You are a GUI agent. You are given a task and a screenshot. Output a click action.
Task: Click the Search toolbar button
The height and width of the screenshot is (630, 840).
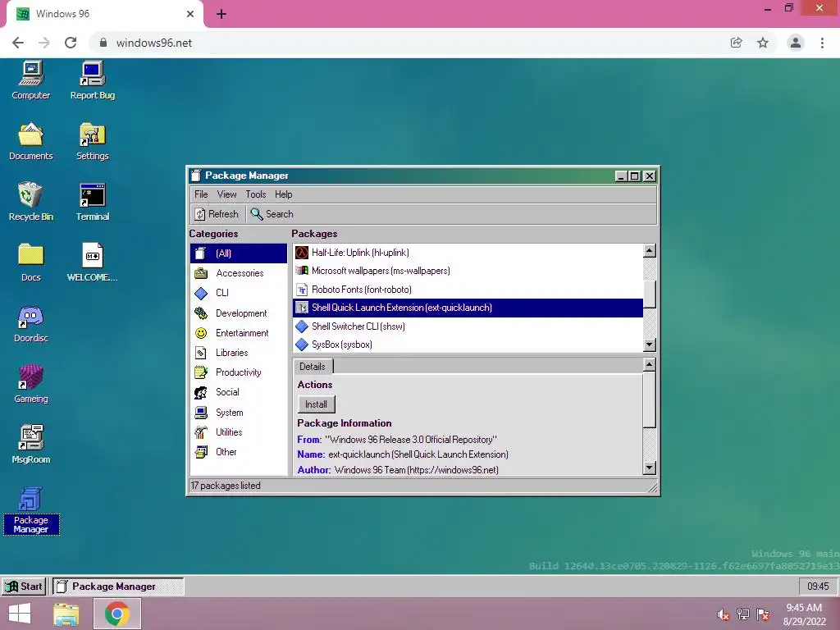click(272, 214)
